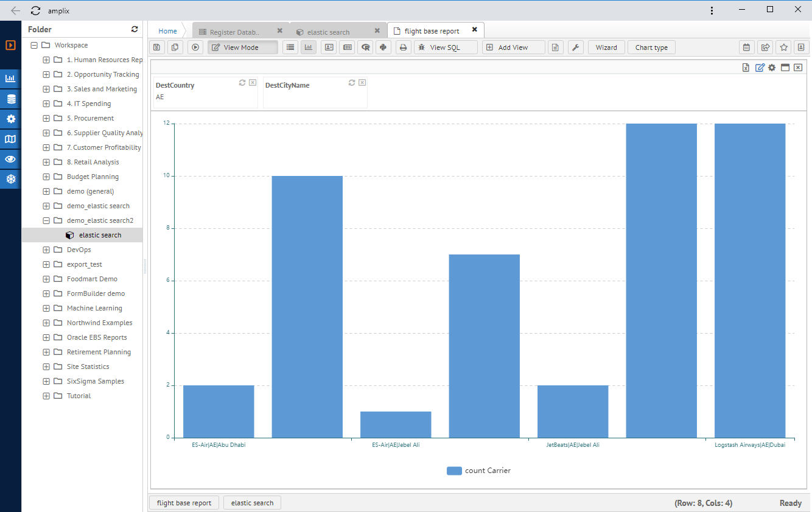Refresh the DestCountry filter
Image resolution: width=812 pixels, height=512 pixels.
(242, 83)
